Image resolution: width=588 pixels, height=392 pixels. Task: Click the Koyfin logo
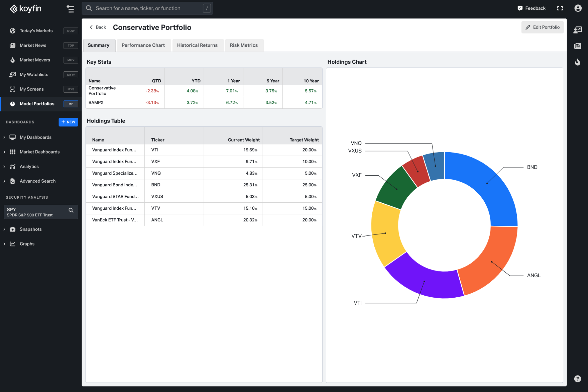click(x=26, y=8)
